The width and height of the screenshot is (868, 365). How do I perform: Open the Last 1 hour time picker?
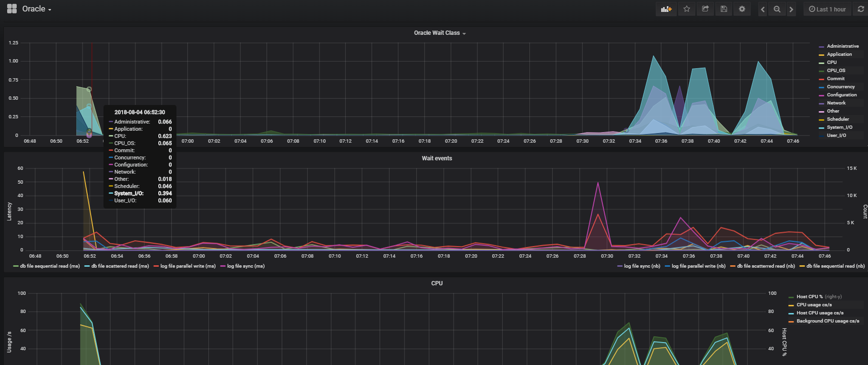click(827, 9)
